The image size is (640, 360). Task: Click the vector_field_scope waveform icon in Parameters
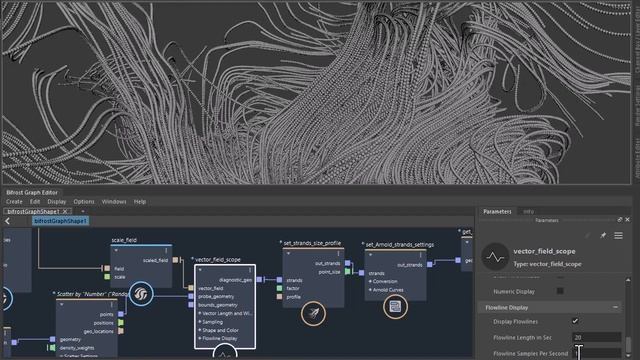pos(495,256)
